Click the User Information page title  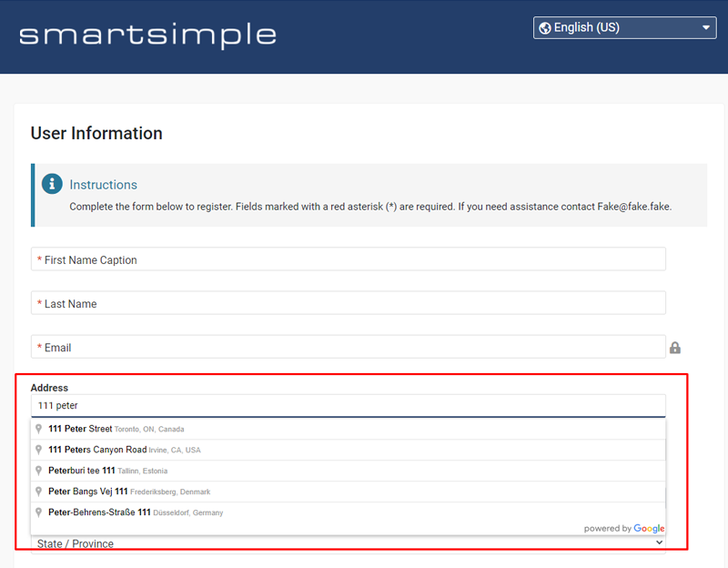click(x=96, y=133)
